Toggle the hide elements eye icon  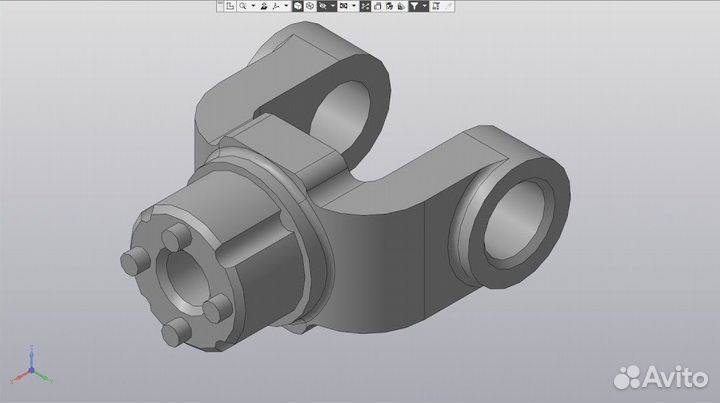click(323, 6)
